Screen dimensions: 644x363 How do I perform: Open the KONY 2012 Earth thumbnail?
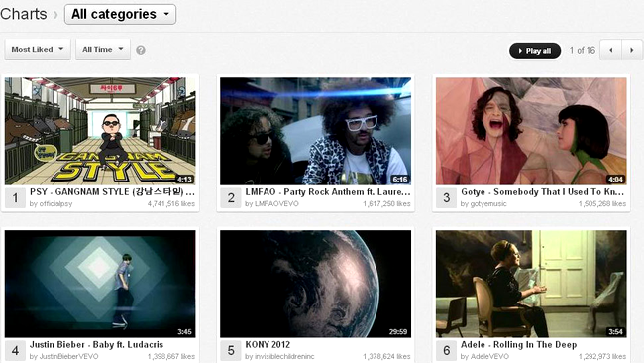[x=315, y=284]
